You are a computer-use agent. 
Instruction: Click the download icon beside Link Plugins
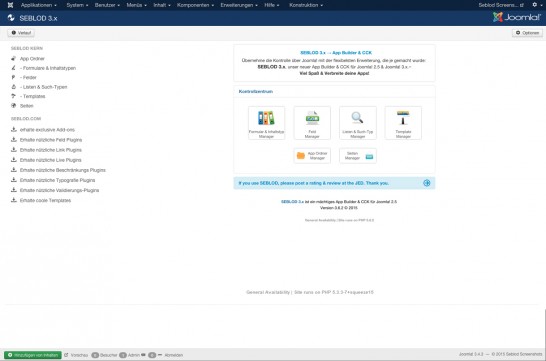(x=14, y=149)
